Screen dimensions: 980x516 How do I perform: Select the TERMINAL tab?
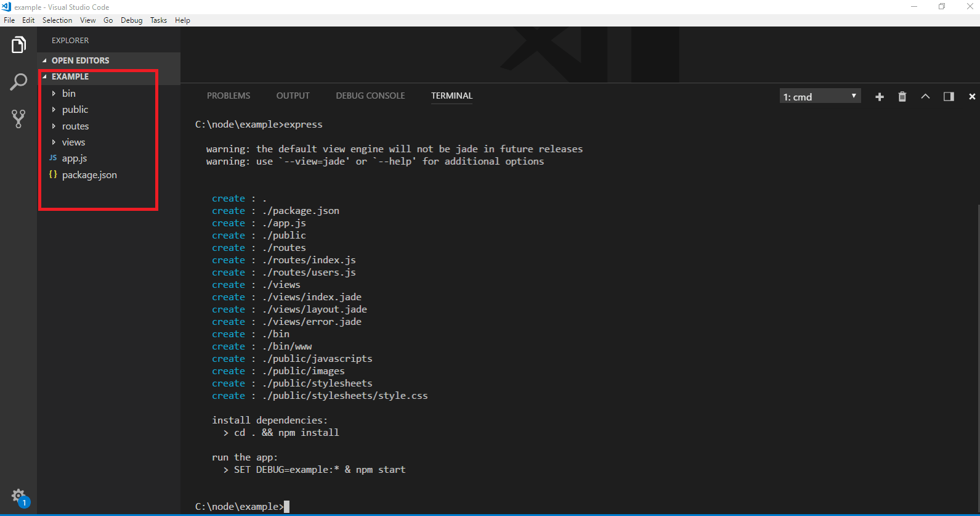(x=452, y=96)
